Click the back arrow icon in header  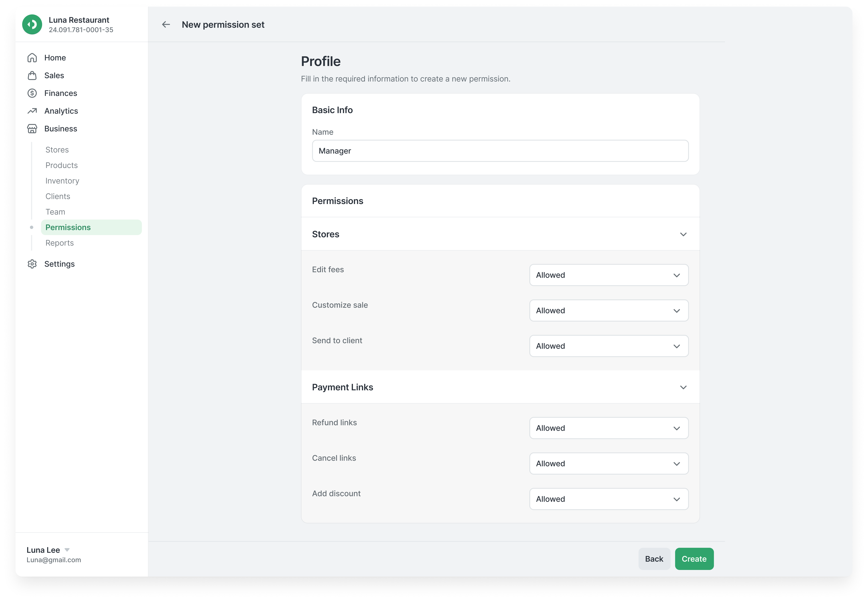coord(166,24)
